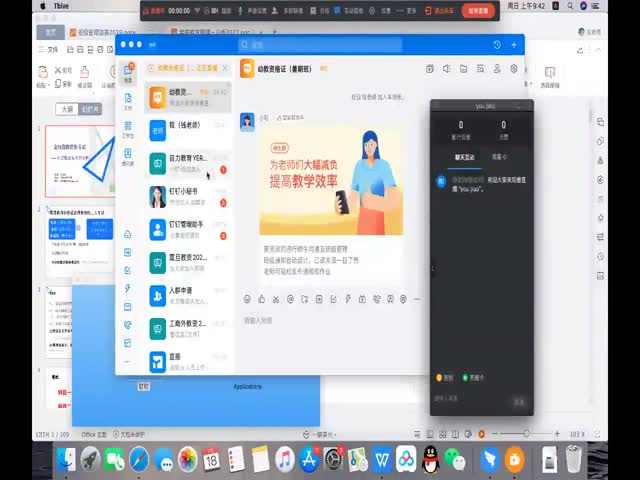Screen dimensions: 640x480
Task: Switch to the 幻灯片 tab in WPS panel
Action: 90,109
